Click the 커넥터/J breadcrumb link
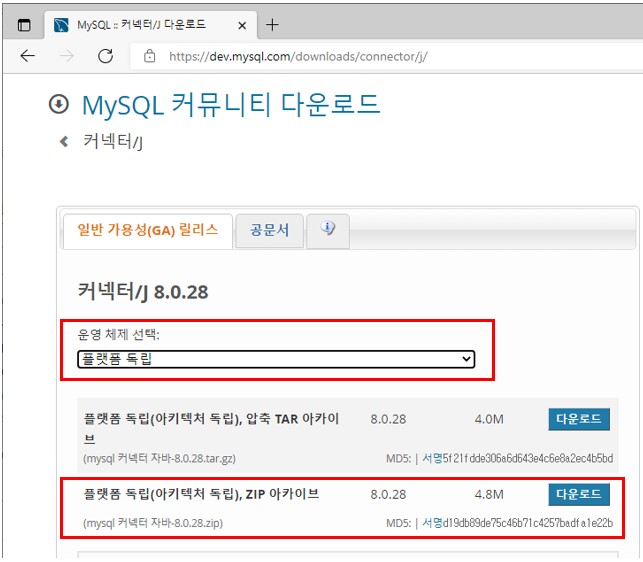The height and width of the screenshot is (562, 643). pyautogui.click(x=113, y=142)
